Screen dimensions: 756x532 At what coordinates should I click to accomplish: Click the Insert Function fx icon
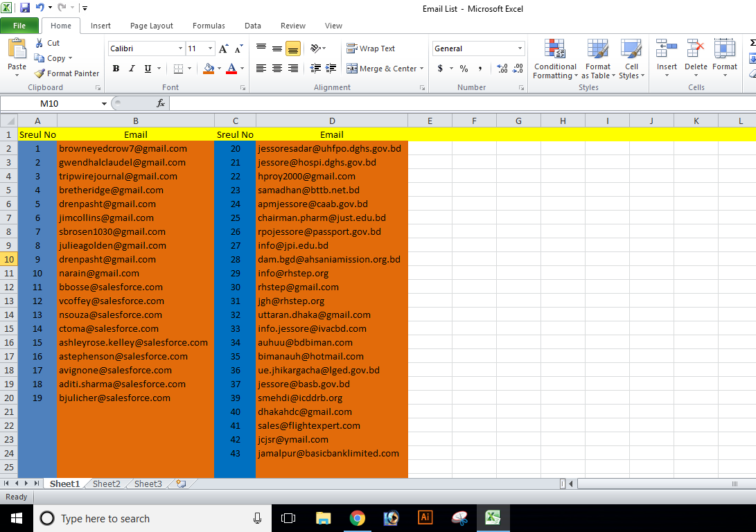[x=161, y=103]
